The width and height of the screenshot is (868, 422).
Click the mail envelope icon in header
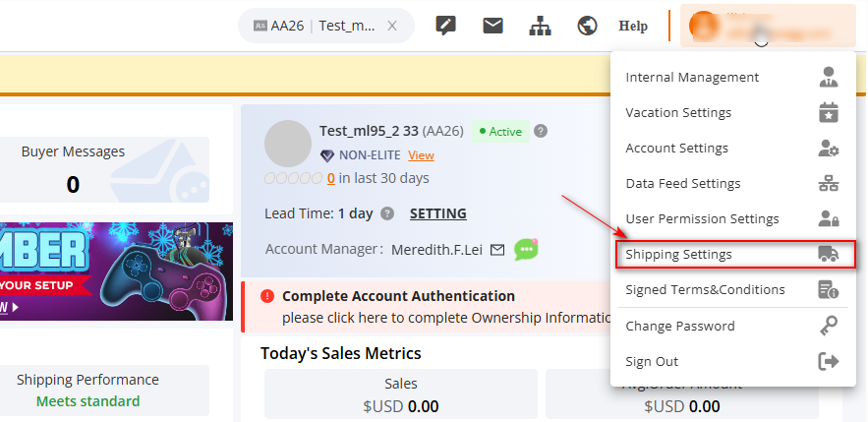[492, 26]
